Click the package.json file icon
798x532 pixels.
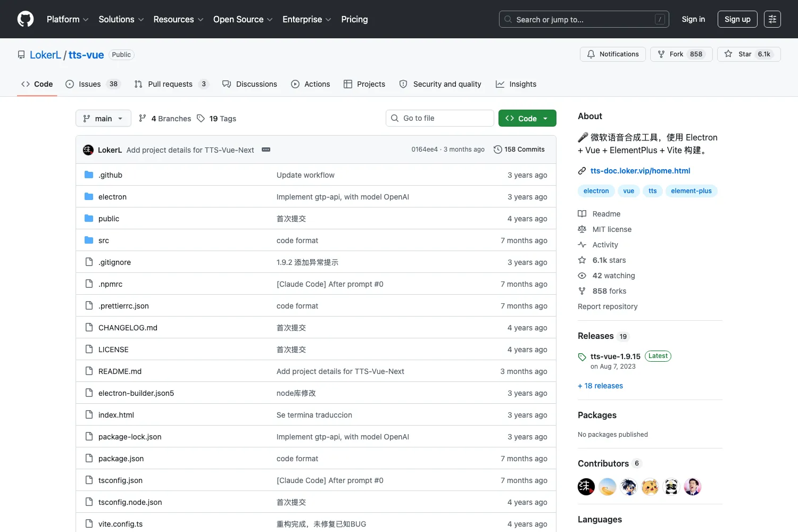[x=89, y=458]
